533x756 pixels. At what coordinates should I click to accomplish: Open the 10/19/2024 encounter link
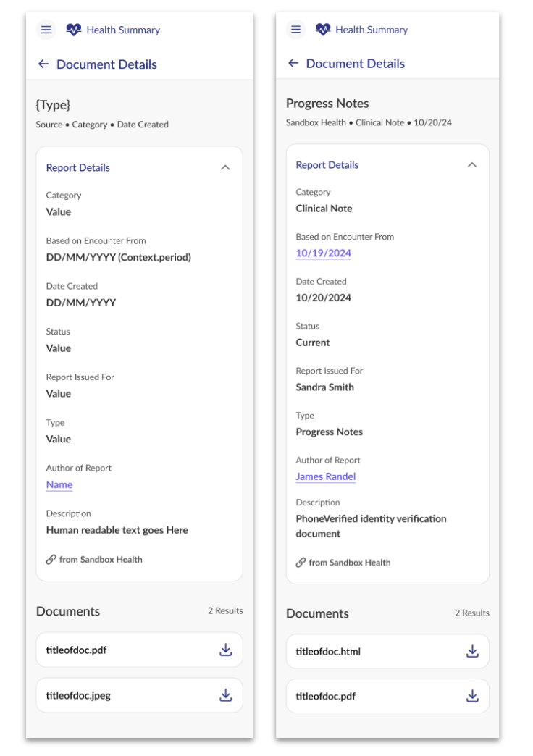[x=323, y=253]
